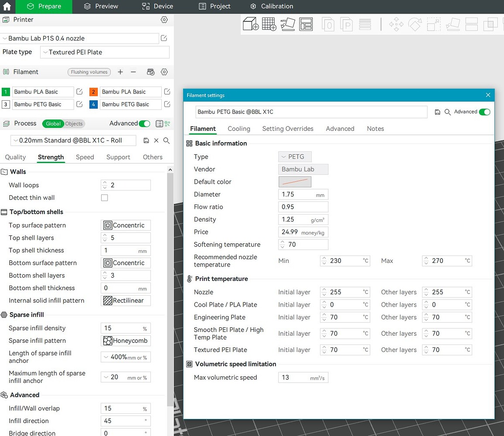Screen dimensions: 504x436
Task: Open the Setting Overrides tab
Action: 288,129
